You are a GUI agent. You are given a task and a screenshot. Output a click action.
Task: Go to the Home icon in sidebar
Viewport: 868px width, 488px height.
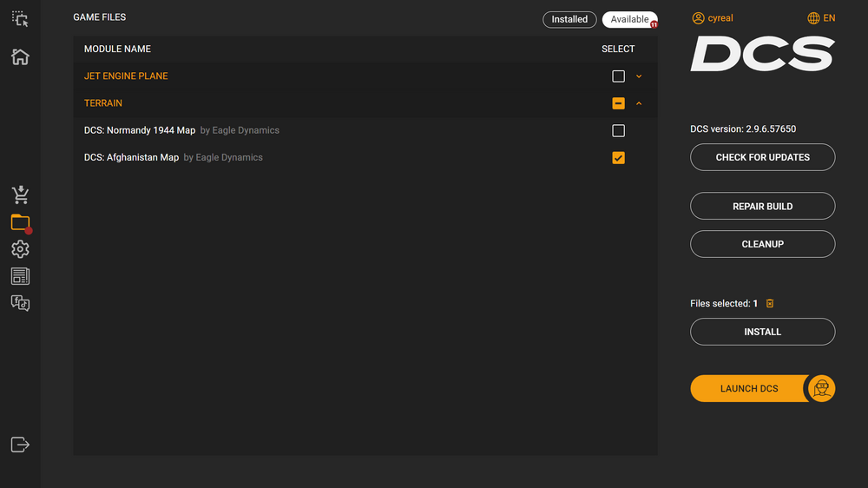point(20,56)
